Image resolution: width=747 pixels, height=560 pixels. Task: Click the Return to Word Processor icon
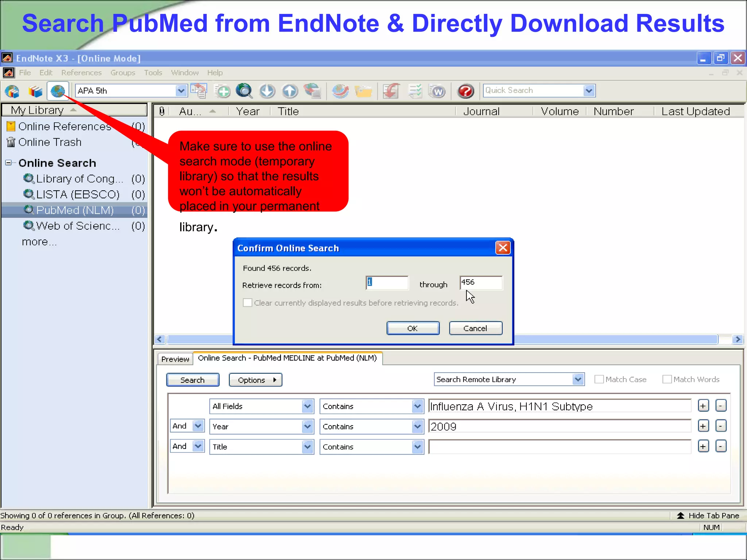pyautogui.click(x=438, y=91)
